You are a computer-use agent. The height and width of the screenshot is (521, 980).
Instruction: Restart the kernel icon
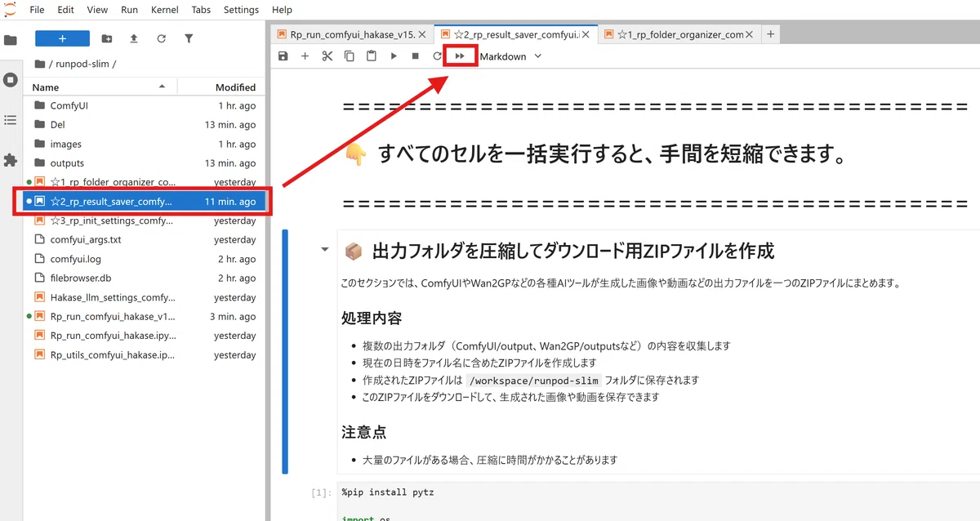coord(437,56)
